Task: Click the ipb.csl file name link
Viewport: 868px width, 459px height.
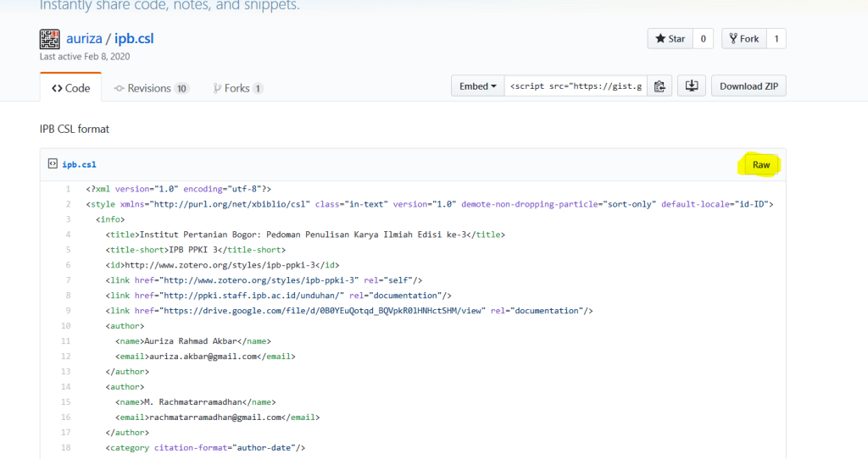Action: [80, 164]
